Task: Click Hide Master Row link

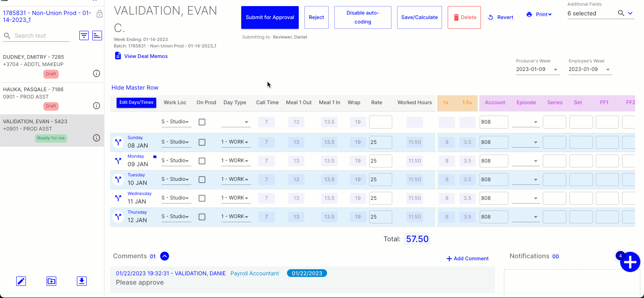Action: pos(135,88)
